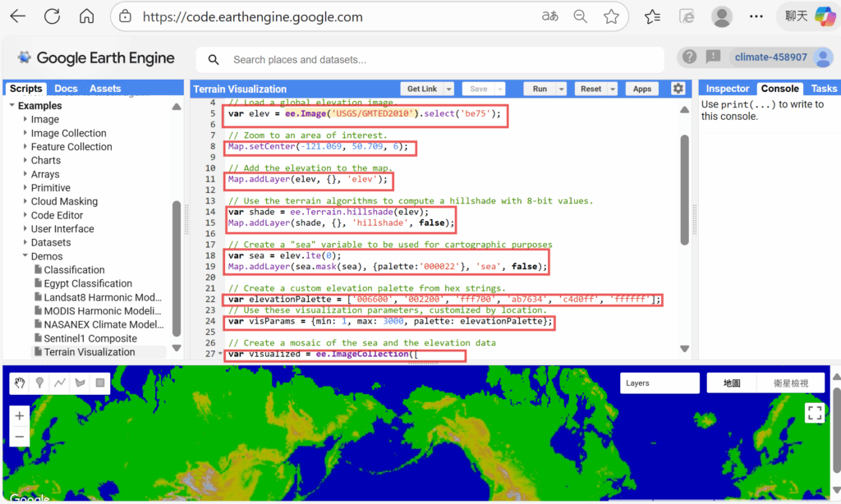Pick the draw polygon shape tool
The height and width of the screenshot is (504, 841).
pos(80,383)
